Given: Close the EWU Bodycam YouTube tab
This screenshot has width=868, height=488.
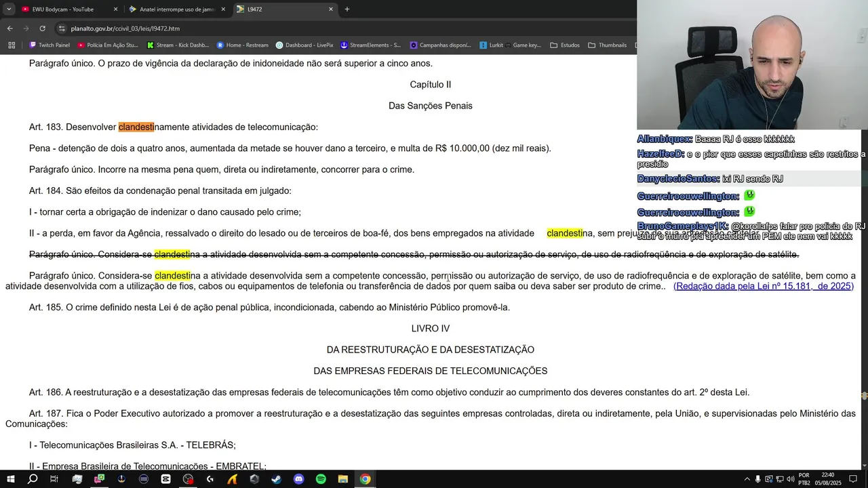Looking at the screenshot, I should pyautogui.click(x=115, y=9).
